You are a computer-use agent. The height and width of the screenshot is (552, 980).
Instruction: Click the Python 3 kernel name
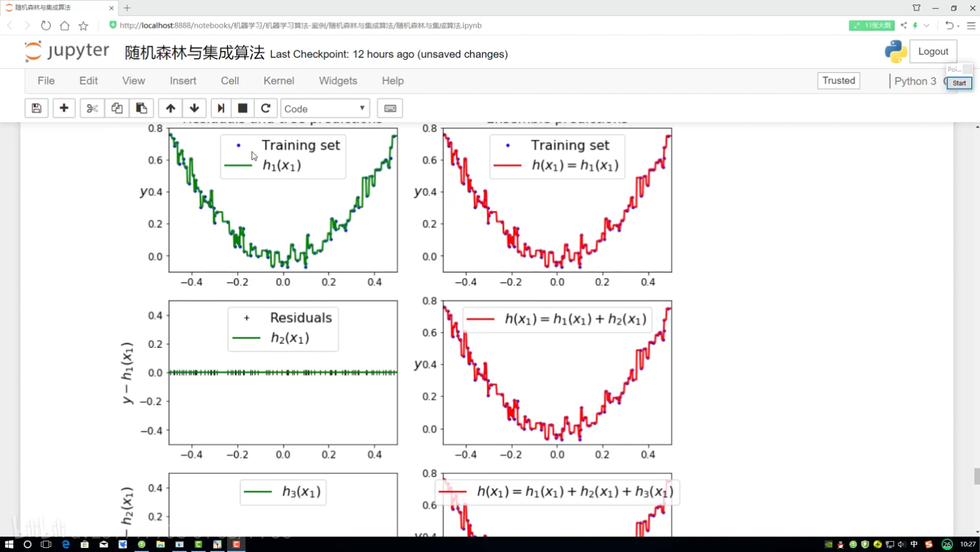pyautogui.click(x=915, y=81)
